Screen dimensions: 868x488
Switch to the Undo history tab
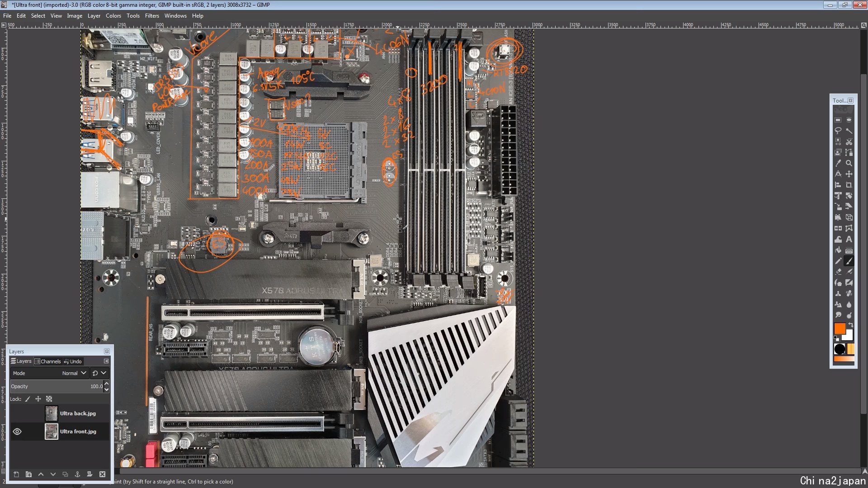[73, 361]
